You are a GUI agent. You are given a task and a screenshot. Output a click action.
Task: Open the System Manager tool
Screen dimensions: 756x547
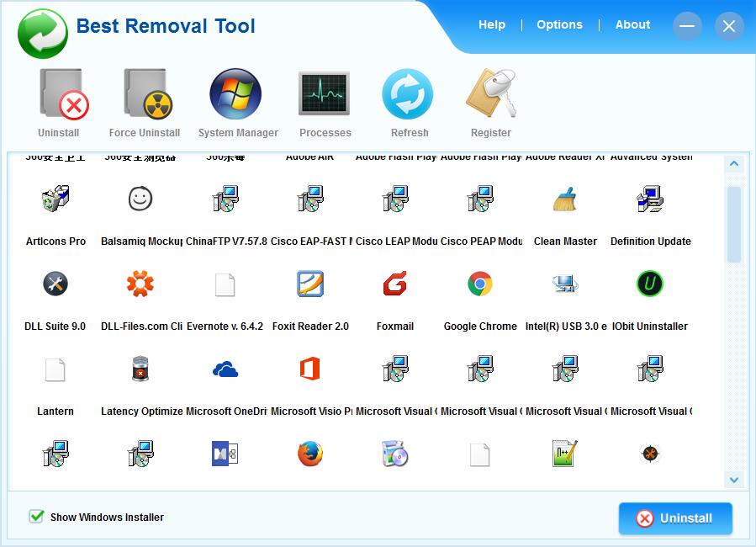coord(235,93)
